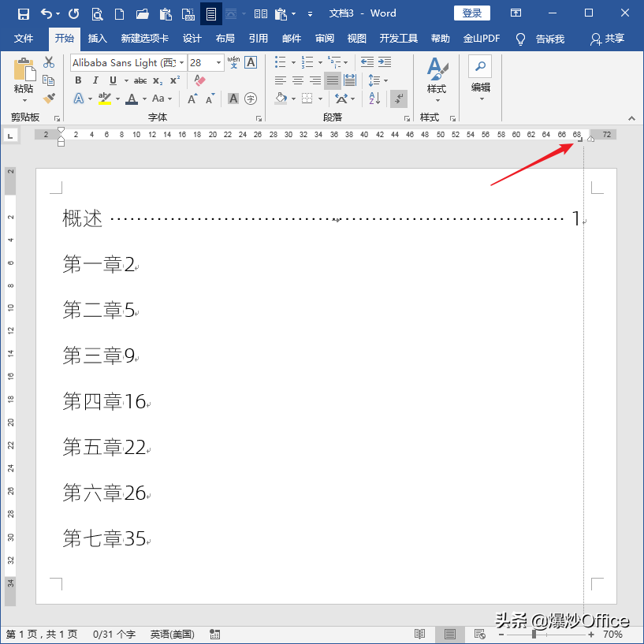Redo using the circular arrow icon
Screen dimensions: 644x644
pyautogui.click(x=73, y=14)
